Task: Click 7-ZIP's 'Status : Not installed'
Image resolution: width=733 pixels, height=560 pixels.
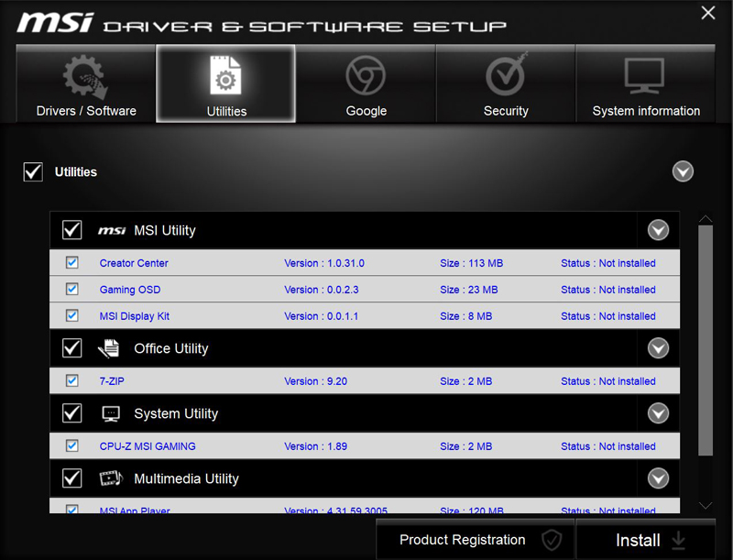Action: click(607, 381)
